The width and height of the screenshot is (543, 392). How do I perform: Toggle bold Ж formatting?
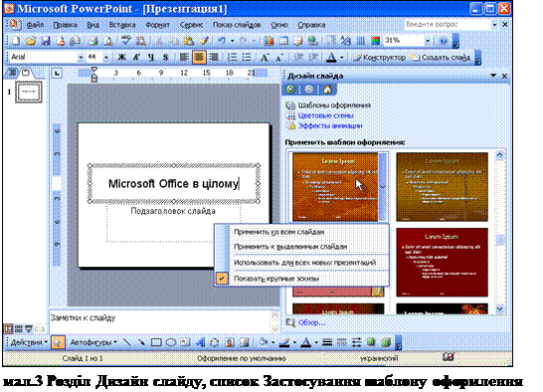[121, 57]
